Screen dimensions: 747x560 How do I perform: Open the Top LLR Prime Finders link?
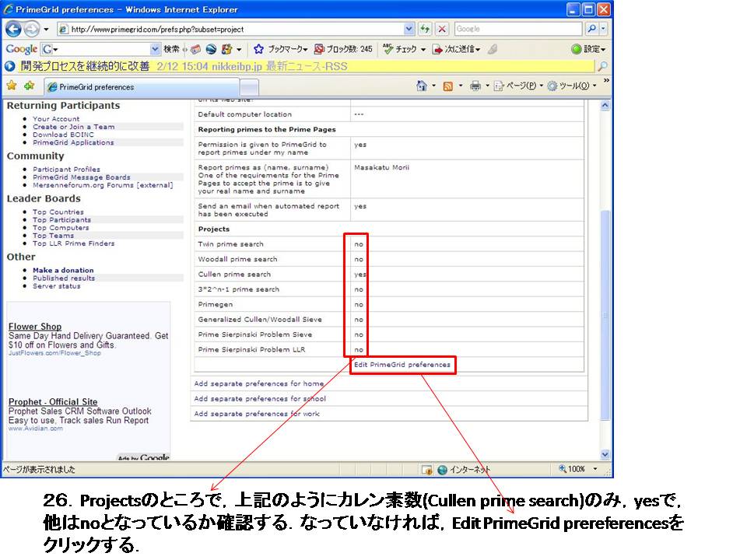point(74,243)
